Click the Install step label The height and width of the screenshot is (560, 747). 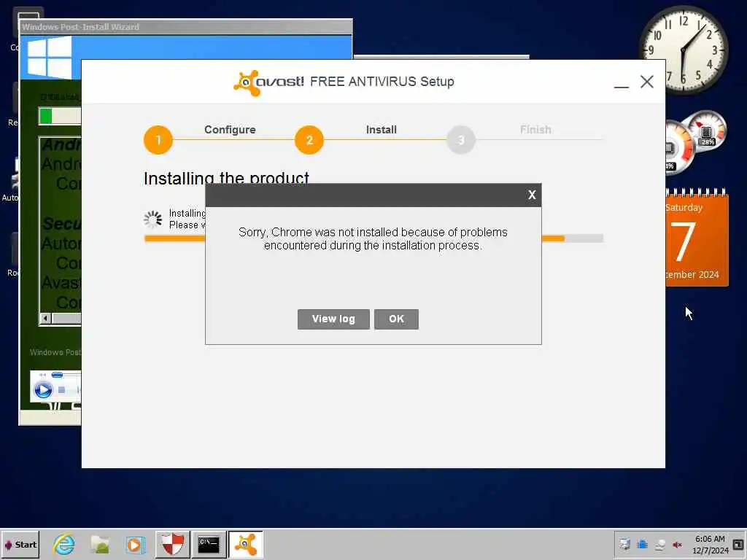pos(381,130)
